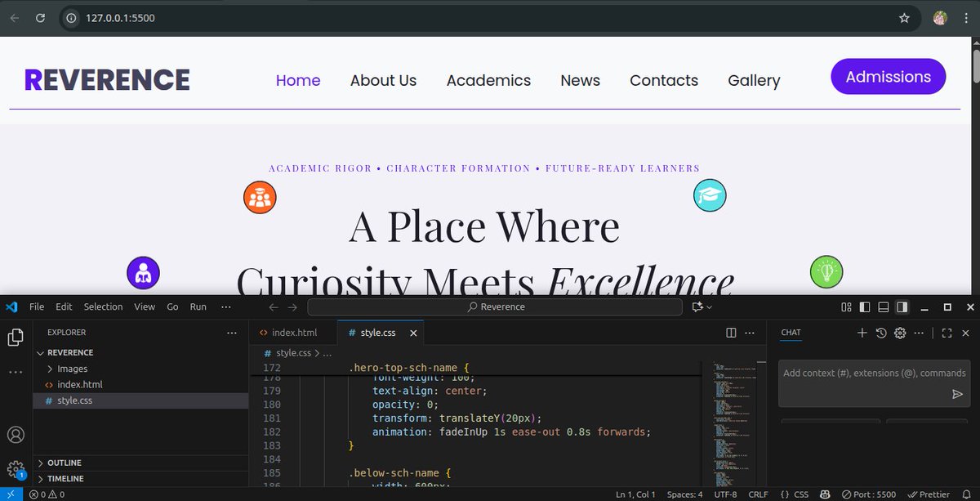Bookmark the page with the star icon
980x501 pixels.
[904, 18]
